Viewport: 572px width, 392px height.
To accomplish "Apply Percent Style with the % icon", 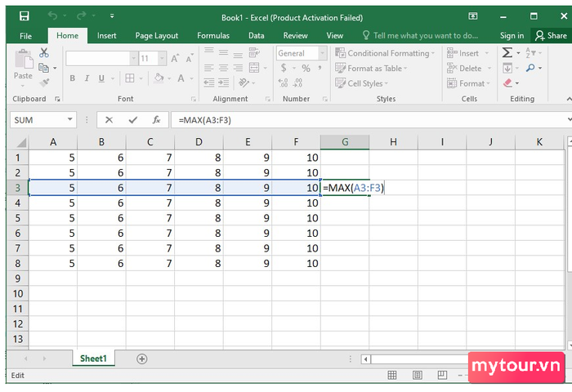I will pos(306,68).
